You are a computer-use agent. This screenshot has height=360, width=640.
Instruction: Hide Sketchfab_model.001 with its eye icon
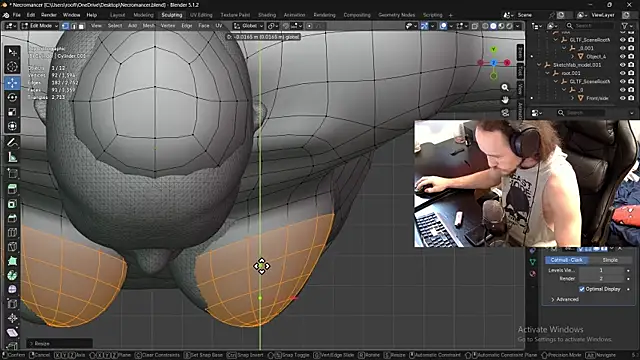(x=622, y=65)
